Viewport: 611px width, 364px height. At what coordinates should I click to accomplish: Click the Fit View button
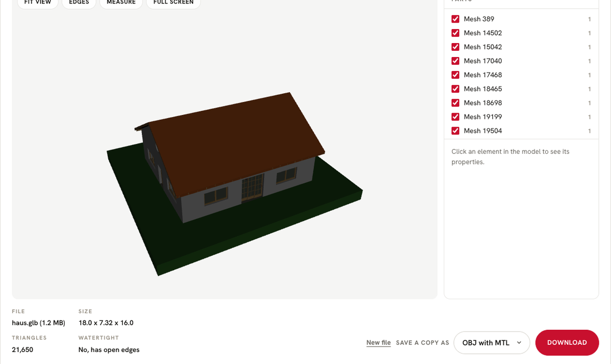pos(38,2)
